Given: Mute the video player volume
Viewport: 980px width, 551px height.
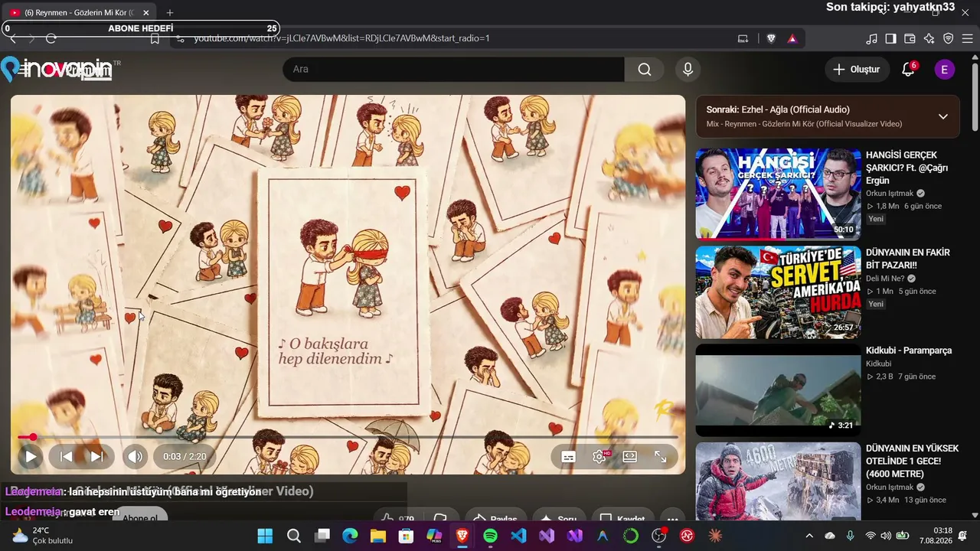Looking at the screenshot, I should pyautogui.click(x=135, y=457).
